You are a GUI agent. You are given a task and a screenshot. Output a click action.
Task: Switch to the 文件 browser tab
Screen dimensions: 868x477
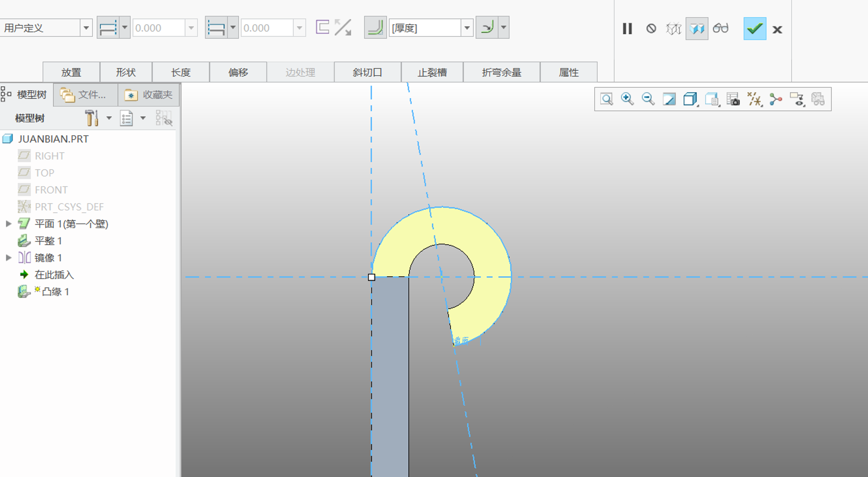click(x=85, y=95)
